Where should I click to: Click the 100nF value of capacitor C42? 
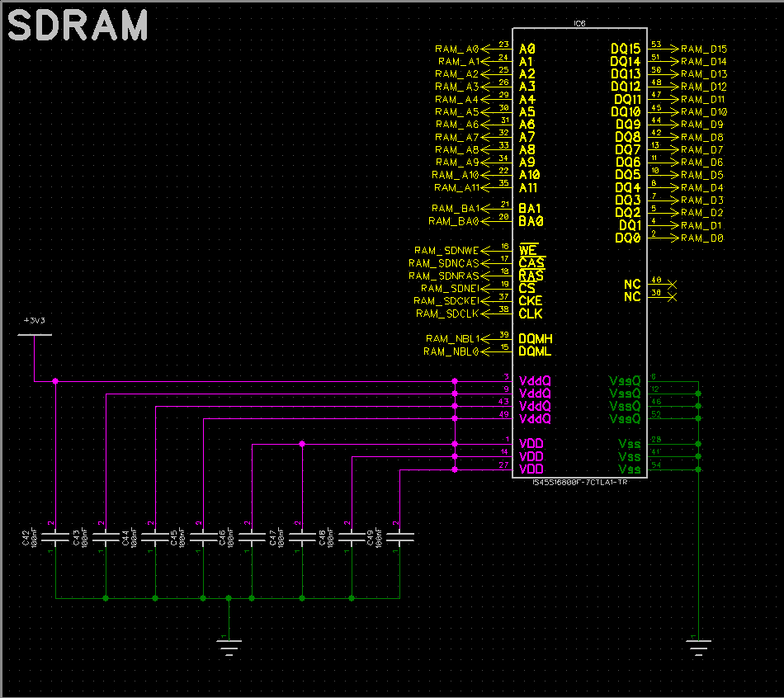coord(34,537)
